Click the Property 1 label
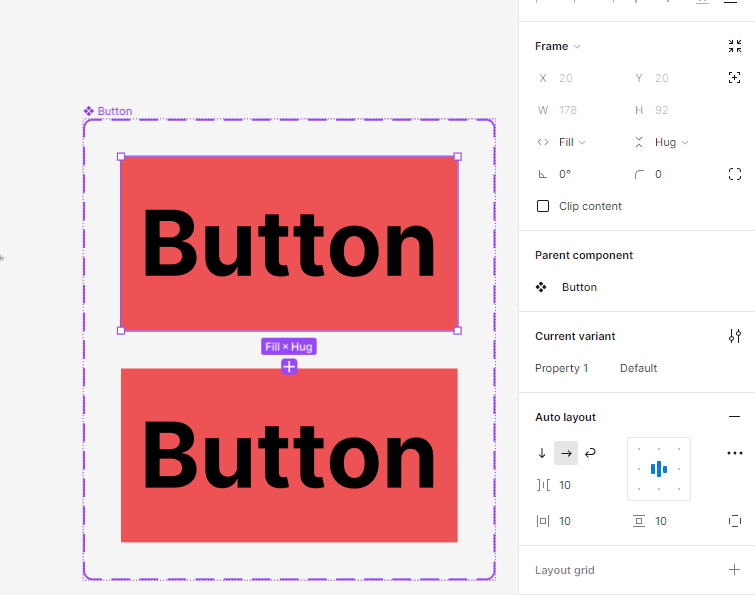755x595 pixels. [561, 368]
